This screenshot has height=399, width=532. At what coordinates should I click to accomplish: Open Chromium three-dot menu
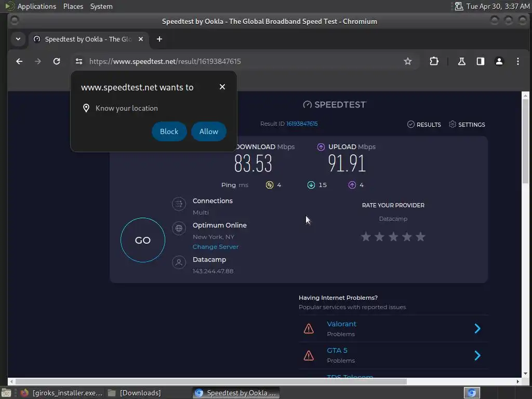pos(518,61)
